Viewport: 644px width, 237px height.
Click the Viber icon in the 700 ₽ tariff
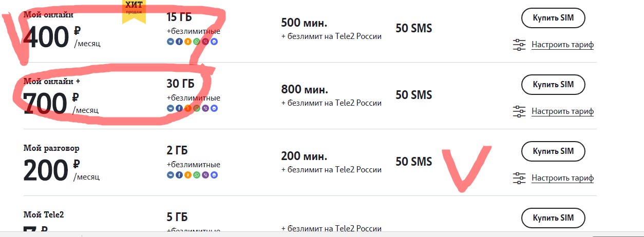205,108
